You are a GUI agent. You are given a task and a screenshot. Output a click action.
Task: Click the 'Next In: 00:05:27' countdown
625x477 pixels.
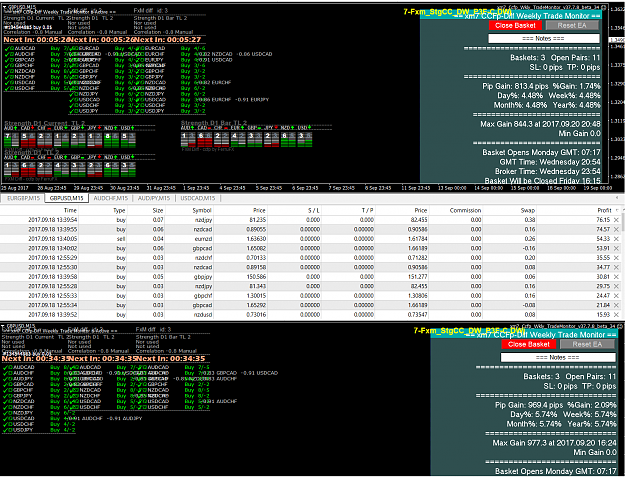[x=167, y=40]
